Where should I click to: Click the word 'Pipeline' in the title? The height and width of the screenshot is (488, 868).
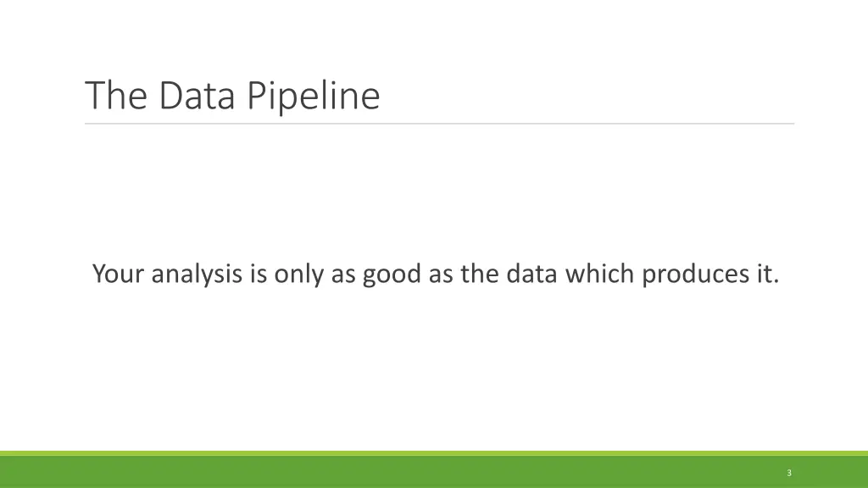(x=314, y=96)
